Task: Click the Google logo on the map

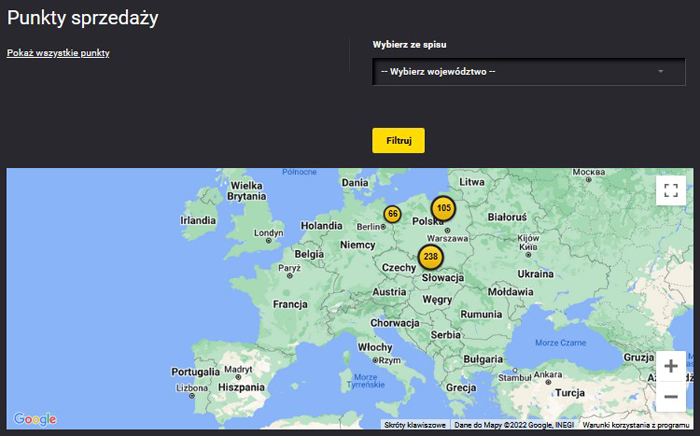Action: point(35,419)
